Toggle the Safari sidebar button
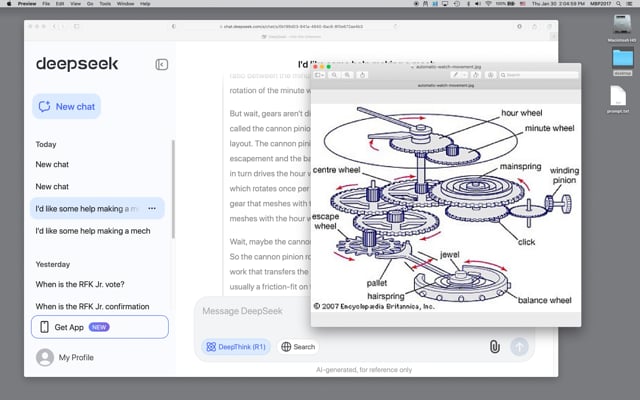640x400 pixels. tap(76, 27)
